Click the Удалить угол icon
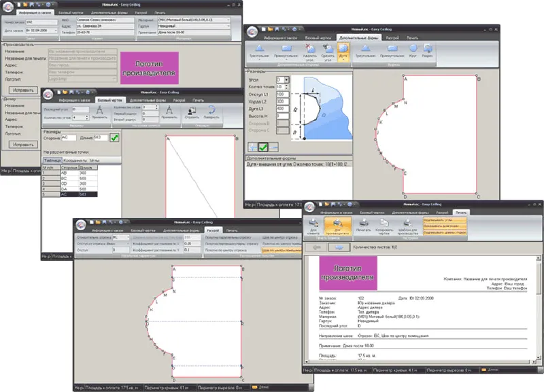The width and height of the screenshot is (544, 392). tap(309, 52)
